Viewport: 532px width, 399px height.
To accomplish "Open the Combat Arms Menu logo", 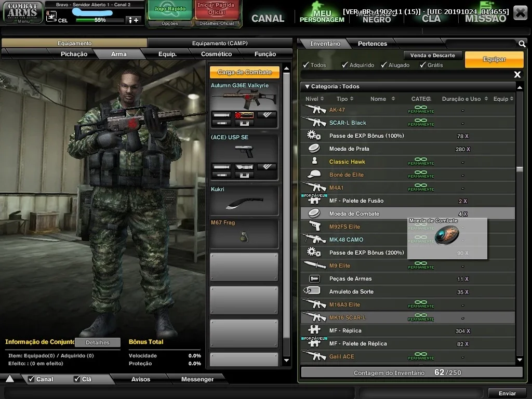I will click(x=23, y=12).
